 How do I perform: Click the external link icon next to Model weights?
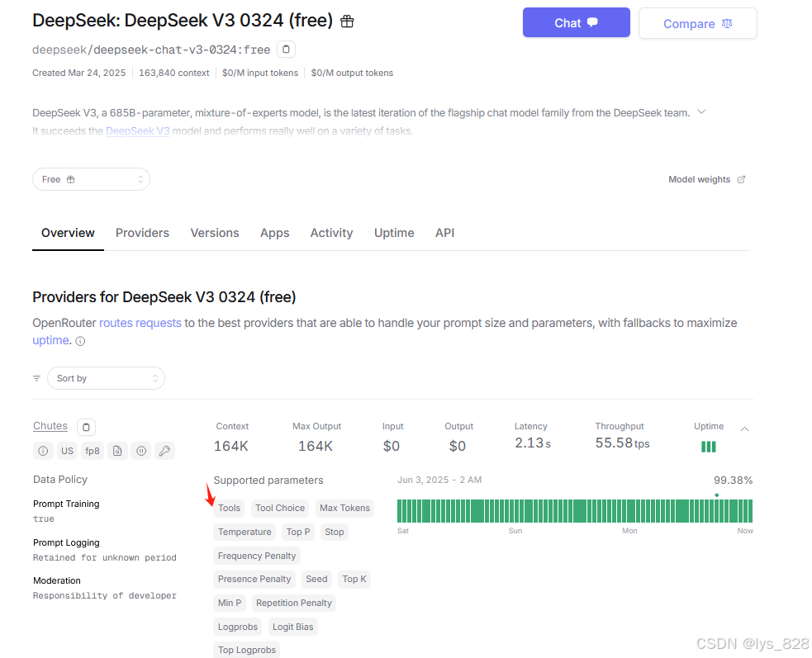pos(741,179)
